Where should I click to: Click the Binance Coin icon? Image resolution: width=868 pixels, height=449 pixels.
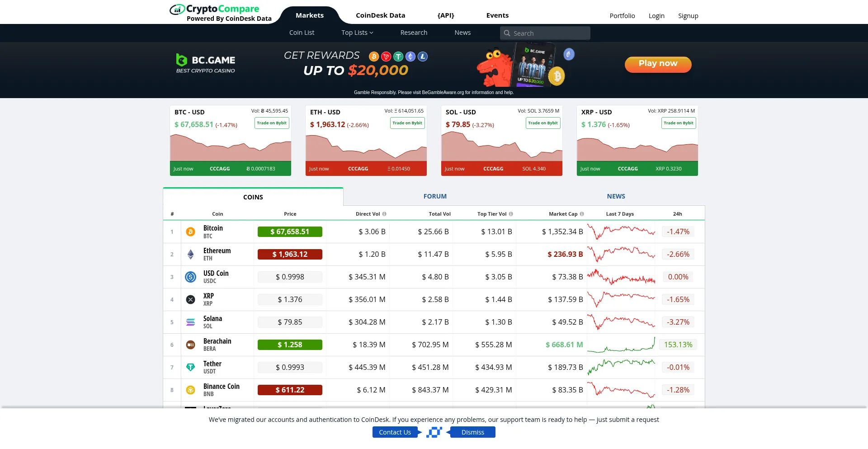click(x=190, y=390)
